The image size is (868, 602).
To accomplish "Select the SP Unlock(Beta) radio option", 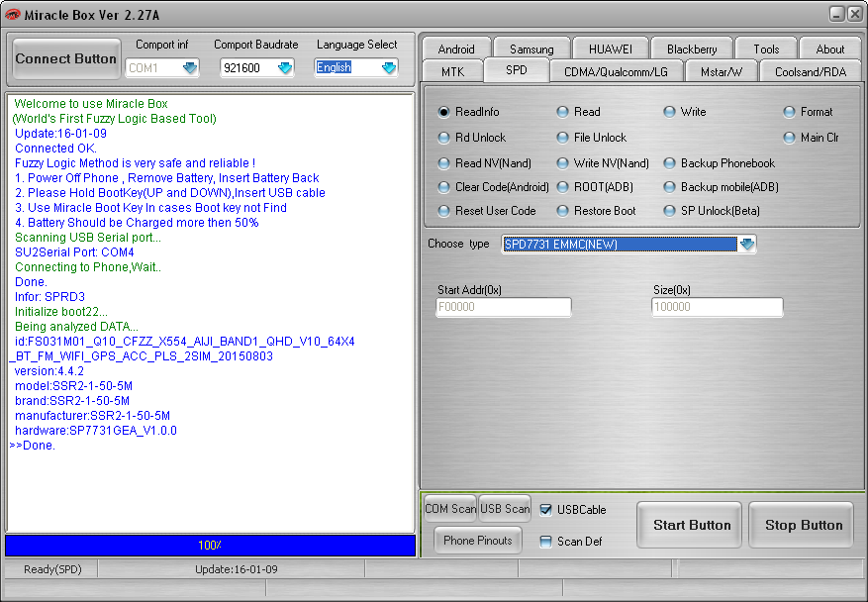I will pyautogui.click(x=712, y=211).
